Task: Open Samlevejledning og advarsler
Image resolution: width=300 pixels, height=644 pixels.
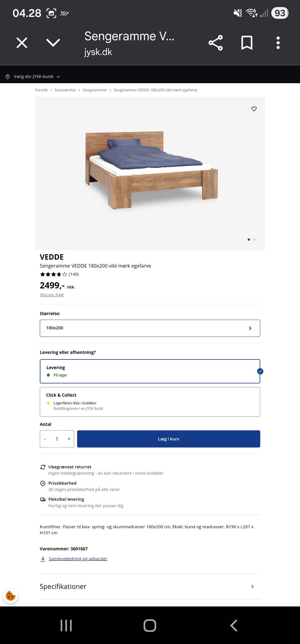Action: click(78, 559)
